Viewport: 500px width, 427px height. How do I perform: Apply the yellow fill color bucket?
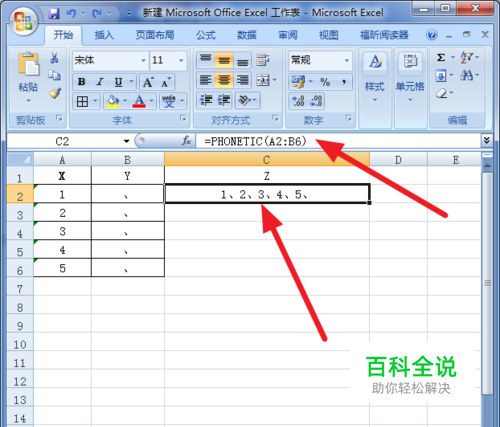coord(113,101)
